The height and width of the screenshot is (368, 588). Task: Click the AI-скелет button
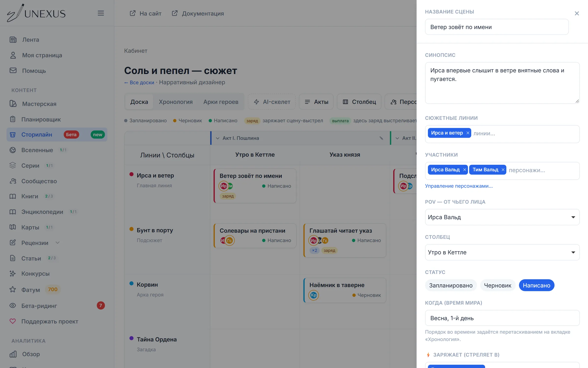272,102
